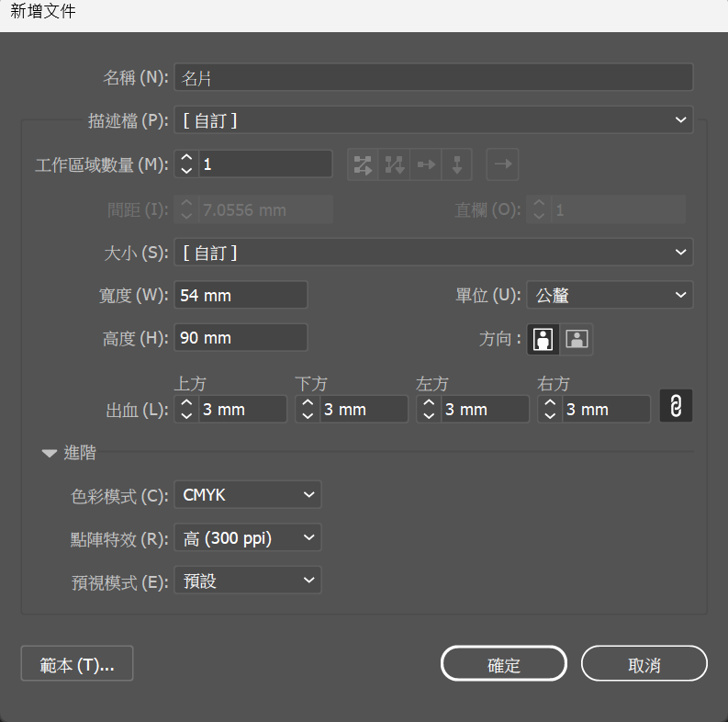The width and height of the screenshot is (728, 722).
Task: Click the 高度 height field 90 mm
Action: point(241,337)
